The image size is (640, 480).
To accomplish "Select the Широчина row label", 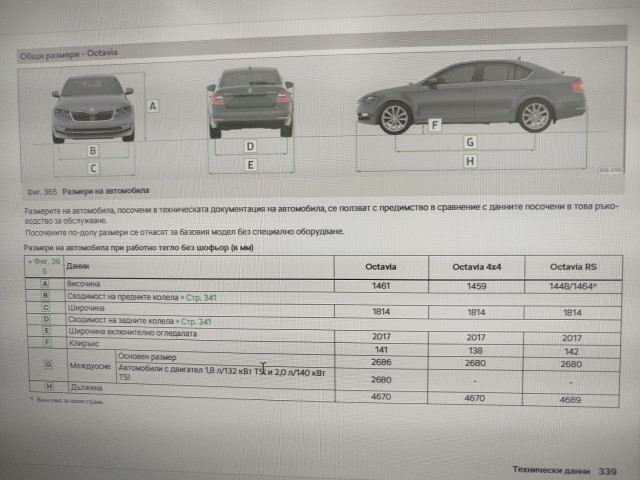I will tap(86, 308).
